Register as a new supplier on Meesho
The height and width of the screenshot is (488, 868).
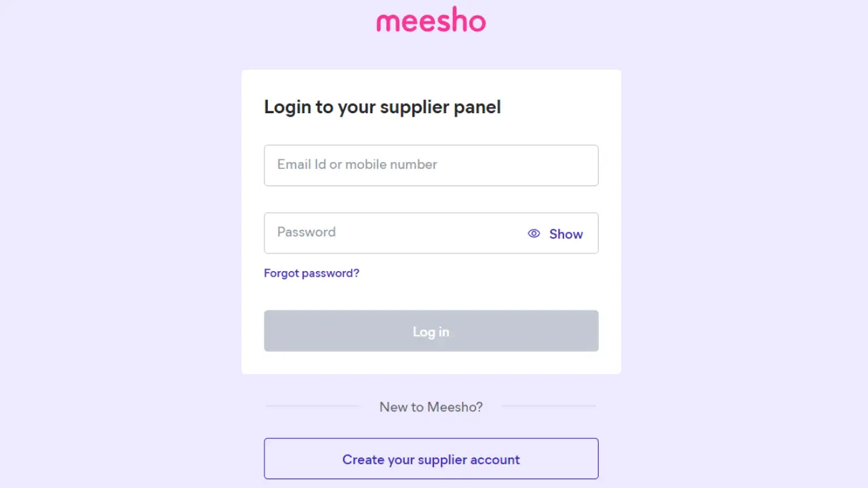[431, 459]
